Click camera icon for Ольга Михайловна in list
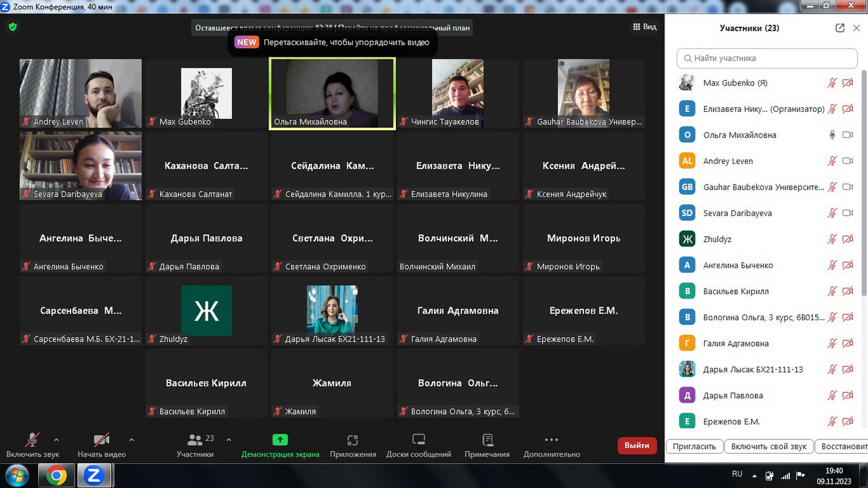This screenshot has width=868, height=488. click(x=848, y=135)
